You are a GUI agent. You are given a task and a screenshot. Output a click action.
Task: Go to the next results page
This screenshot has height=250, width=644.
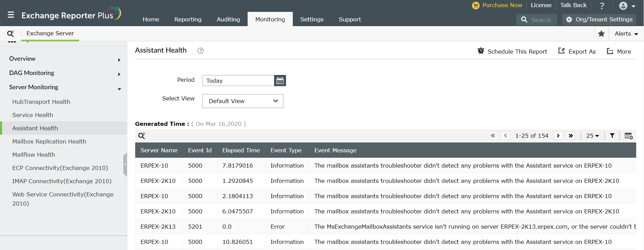click(x=558, y=136)
